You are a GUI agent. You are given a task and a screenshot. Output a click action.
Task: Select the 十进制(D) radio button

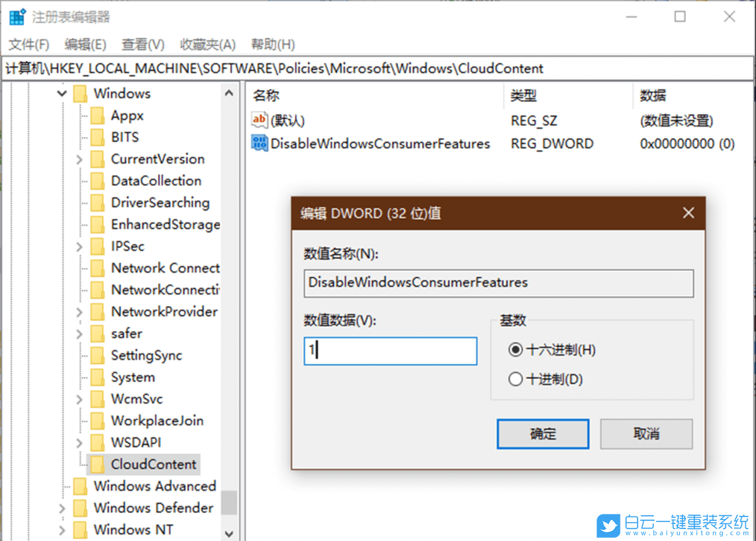tap(515, 379)
